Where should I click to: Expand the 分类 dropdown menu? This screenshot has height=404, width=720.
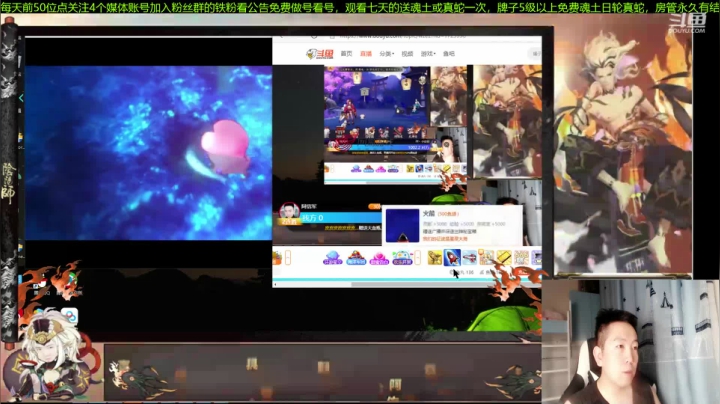coord(387,54)
